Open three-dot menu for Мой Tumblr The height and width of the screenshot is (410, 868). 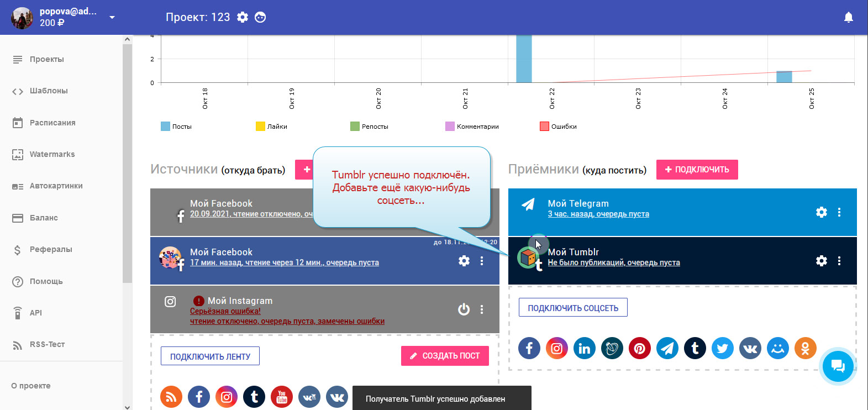[839, 261]
